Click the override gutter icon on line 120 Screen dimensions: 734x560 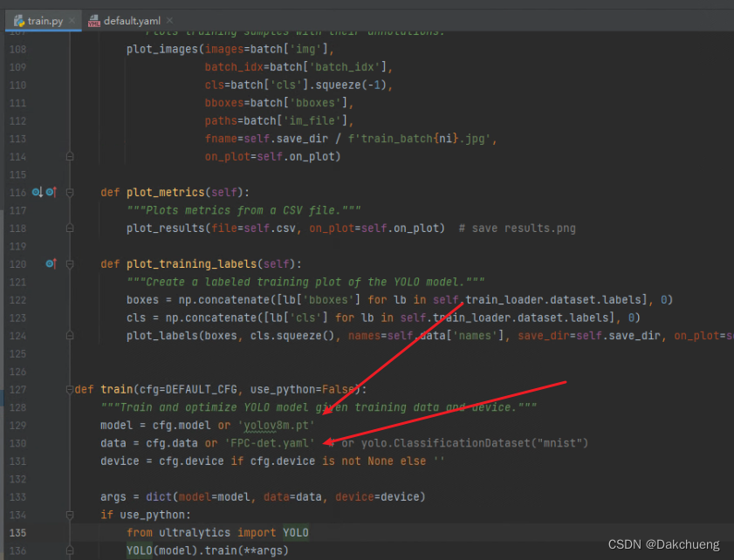click(51, 263)
